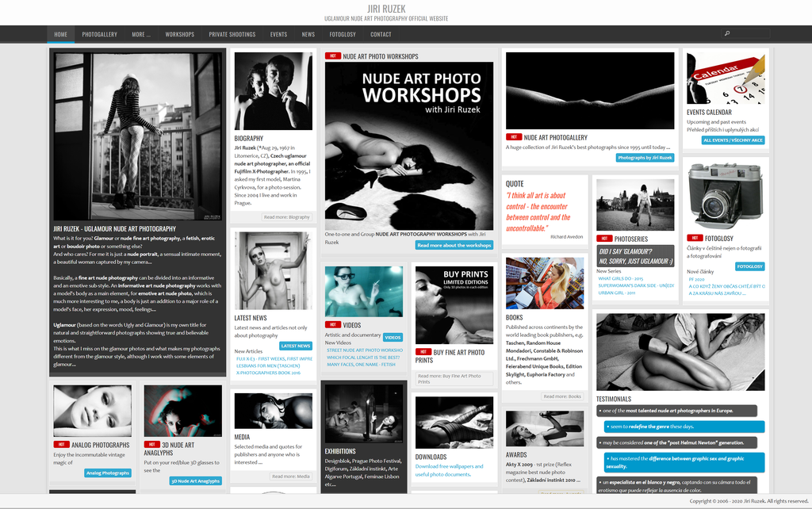Open the Events menu item
This screenshot has height=509, width=812.
[x=278, y=34]
